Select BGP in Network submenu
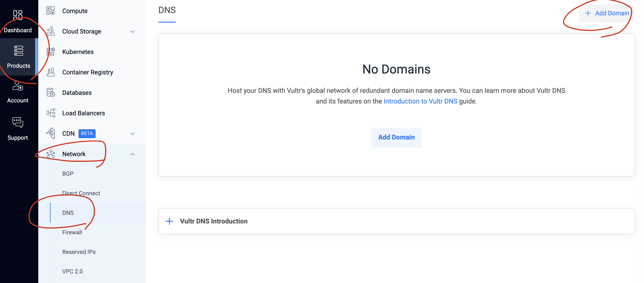 [x=68, y=173]
